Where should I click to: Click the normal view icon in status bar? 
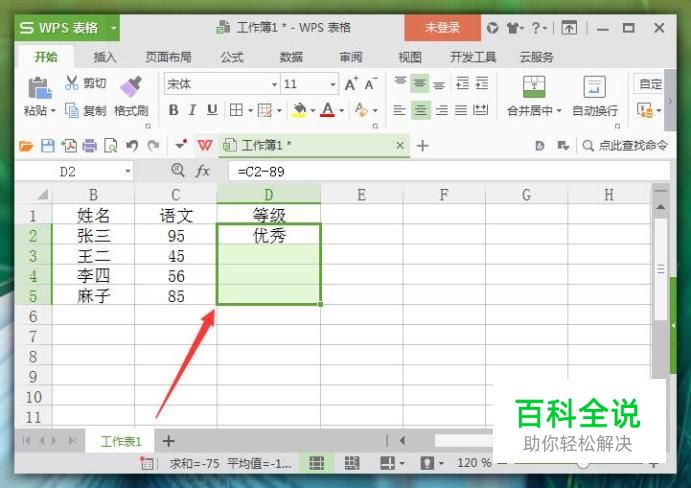(316, 463)
